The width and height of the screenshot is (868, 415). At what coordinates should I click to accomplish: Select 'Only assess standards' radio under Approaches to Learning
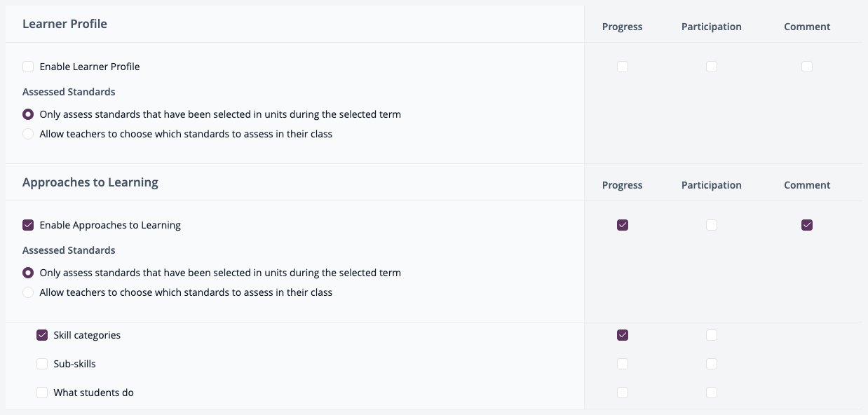[x=28, y=273]
